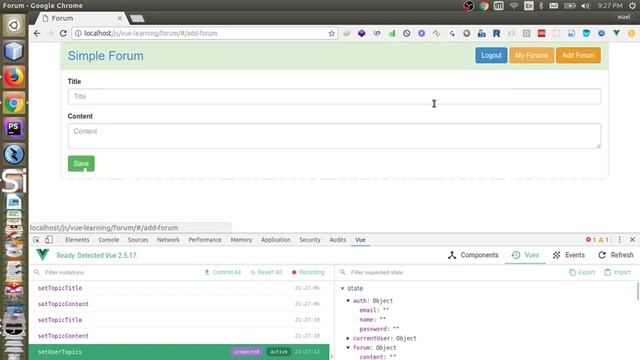
Task: Open Chrome from the Ubuntu dock
Action: click(14, 103)
